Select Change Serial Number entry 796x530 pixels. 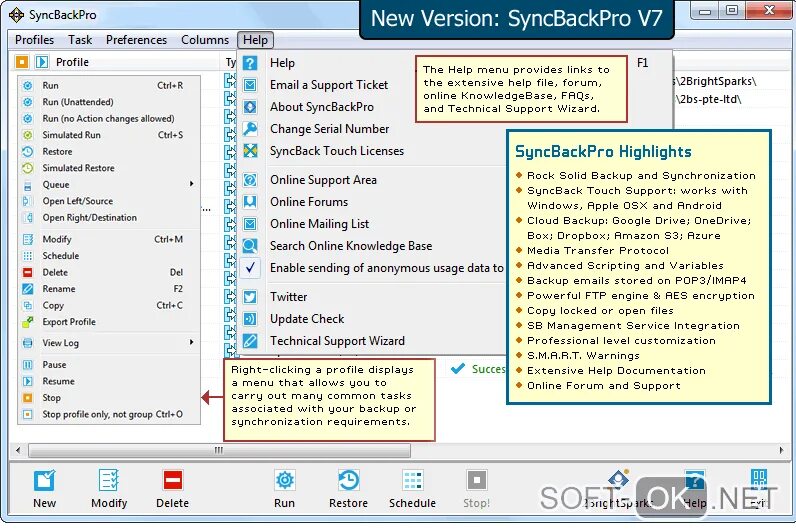[x=329, y=128]
